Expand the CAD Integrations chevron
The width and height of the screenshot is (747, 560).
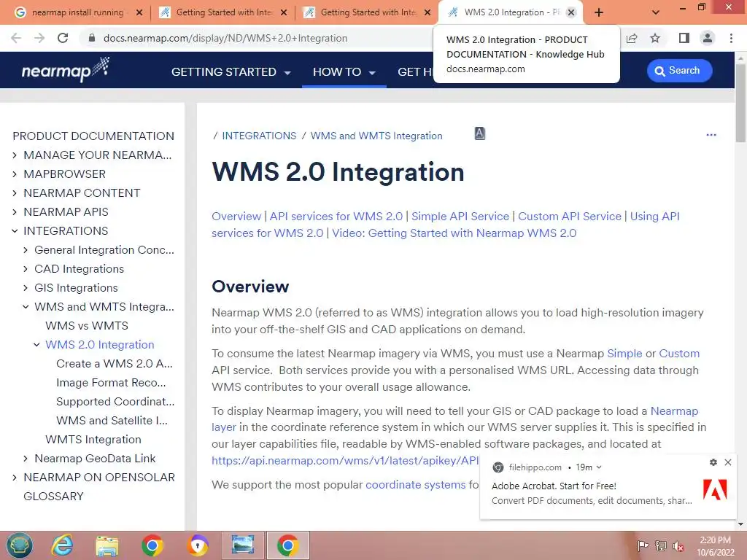pyautogui.click(x=26, y=269)
